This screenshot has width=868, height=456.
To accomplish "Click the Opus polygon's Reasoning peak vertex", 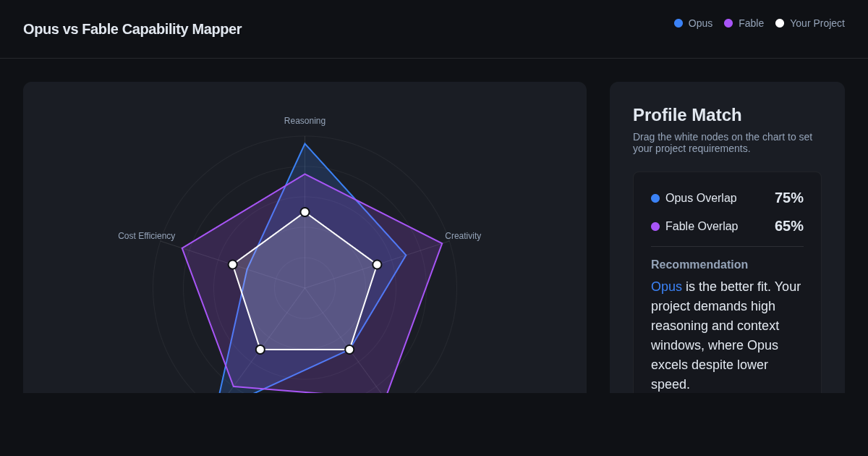I will (305, 144).
